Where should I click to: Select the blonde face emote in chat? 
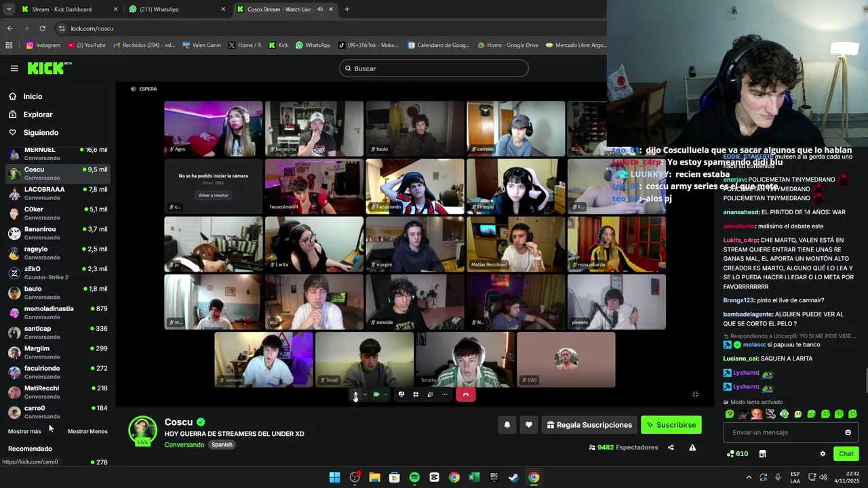click(757, 414)
